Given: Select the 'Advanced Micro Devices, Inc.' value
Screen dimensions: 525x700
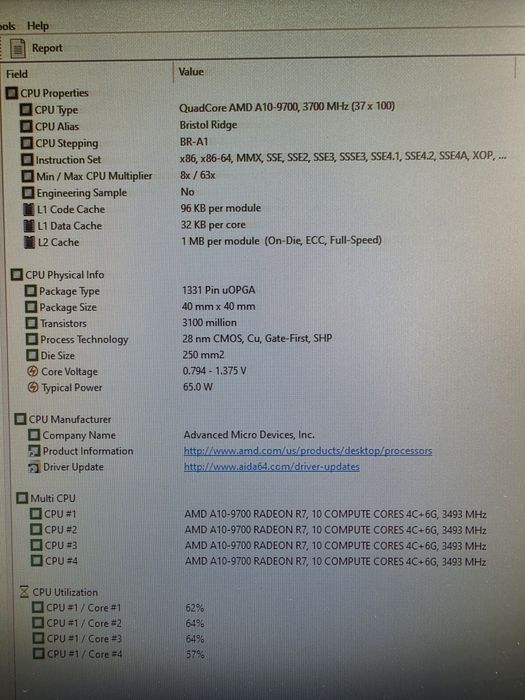Looking at the screenshot, I should pyautogui.click(x=249, y=434).
